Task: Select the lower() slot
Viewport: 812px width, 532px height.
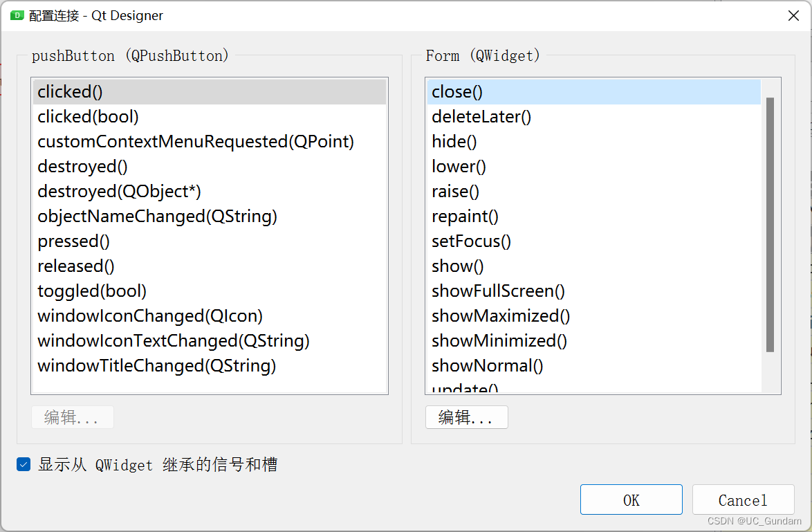Action: tap(594, 166)
